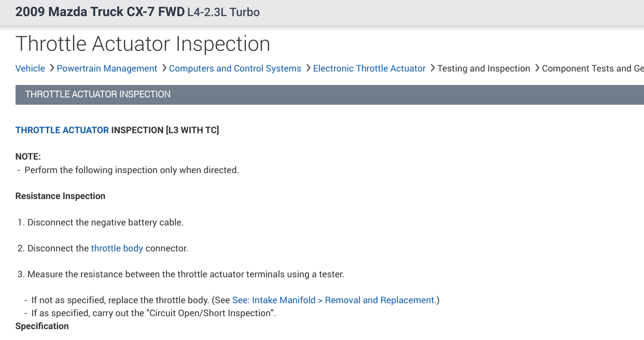Screen dimensions: 644x340
Task: Select the Component Tests breadcrumb item
Action: (592, 68)
